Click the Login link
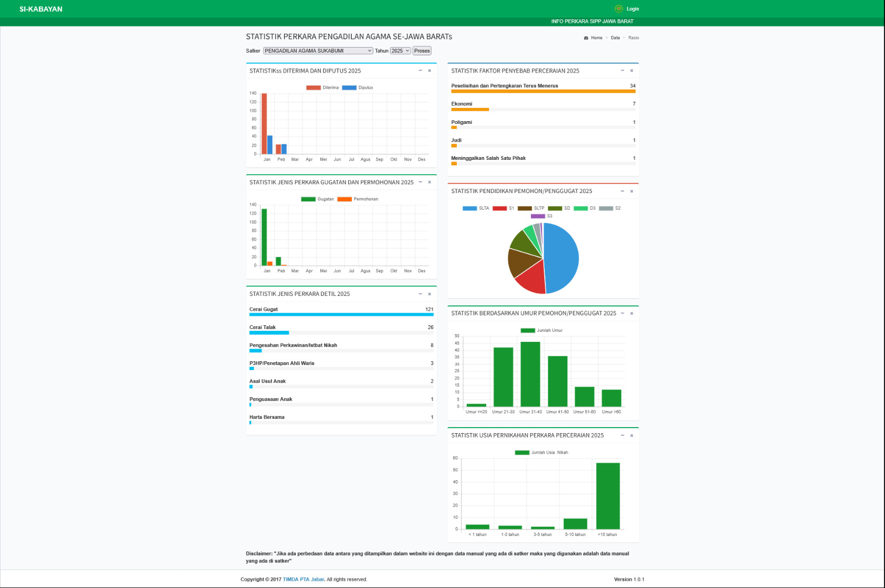The width and height of the screenshot is (885, 588). (x=633, y=9)
